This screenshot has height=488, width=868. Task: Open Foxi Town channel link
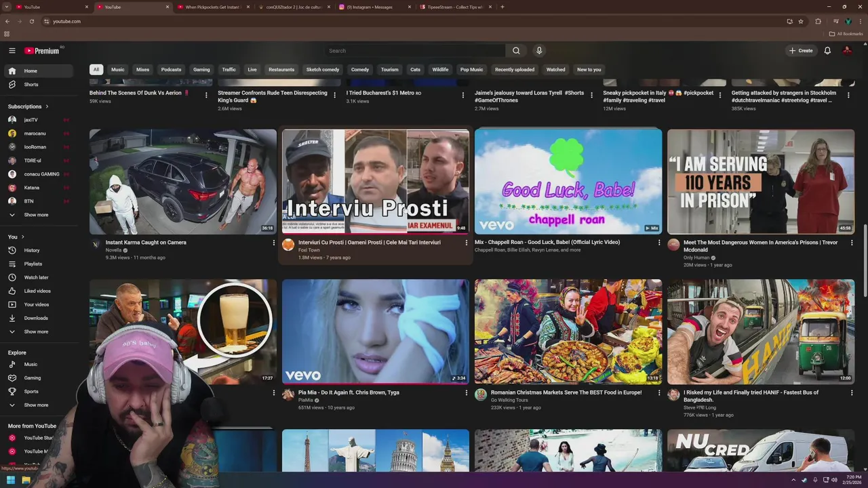309,250
